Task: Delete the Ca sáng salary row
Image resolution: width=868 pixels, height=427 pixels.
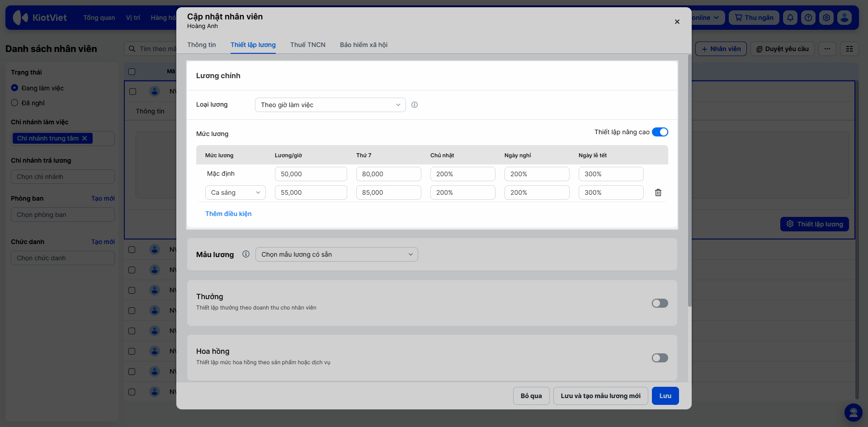Action: (x=658, y=192)
